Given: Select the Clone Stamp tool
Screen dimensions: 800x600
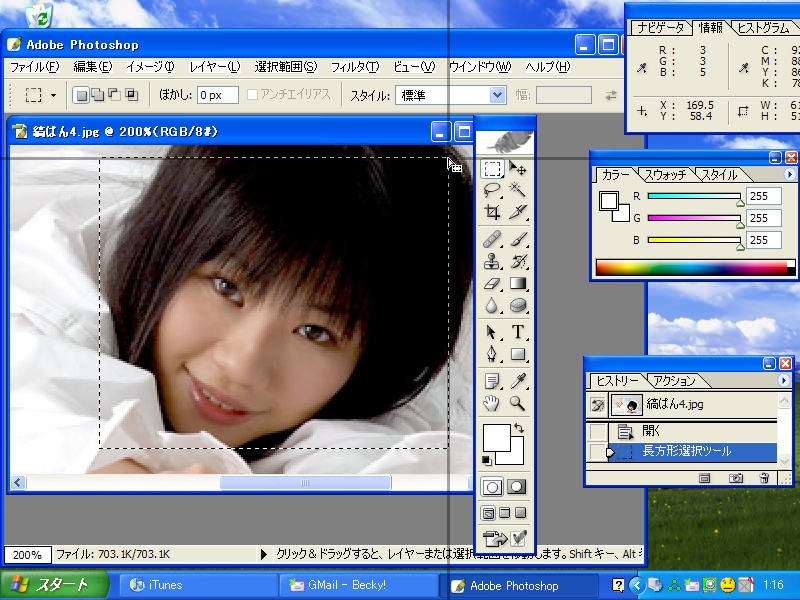Looking at the screenshot, I should [x=492, y=261].
